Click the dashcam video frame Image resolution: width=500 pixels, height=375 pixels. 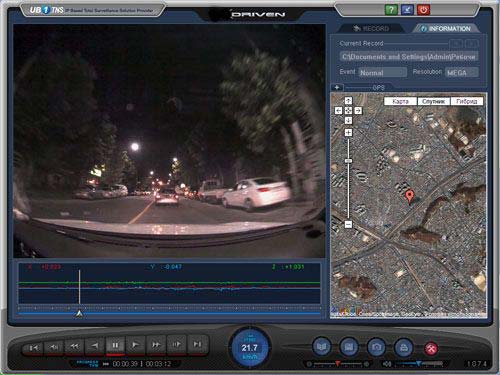click(x=169, y=141)
